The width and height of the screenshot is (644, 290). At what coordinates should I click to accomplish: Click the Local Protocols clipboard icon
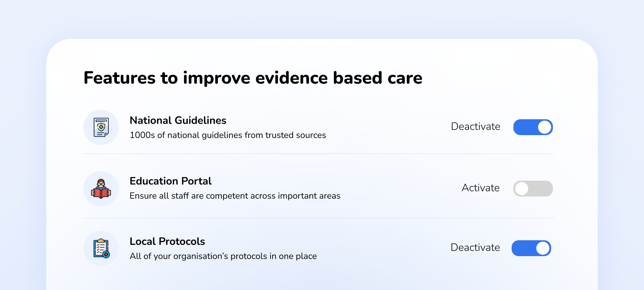(101, 248)
